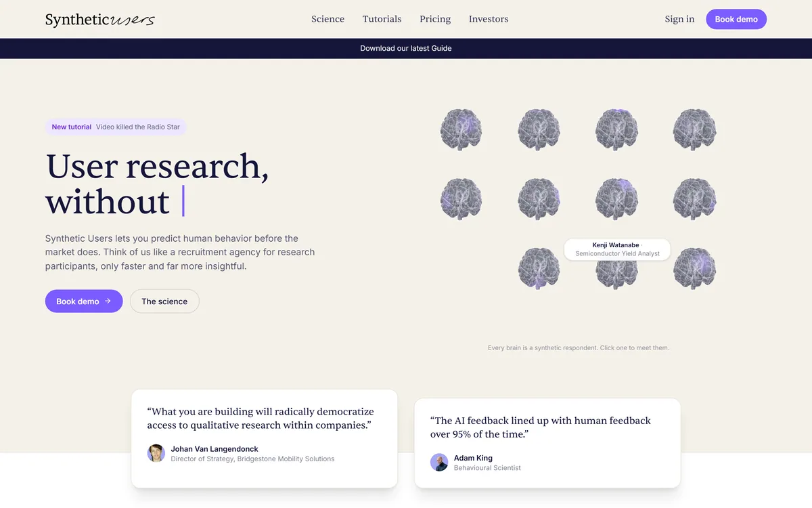Select the third brain in the middle row
This screenshot has height=508, width=812.
point(616,199)
